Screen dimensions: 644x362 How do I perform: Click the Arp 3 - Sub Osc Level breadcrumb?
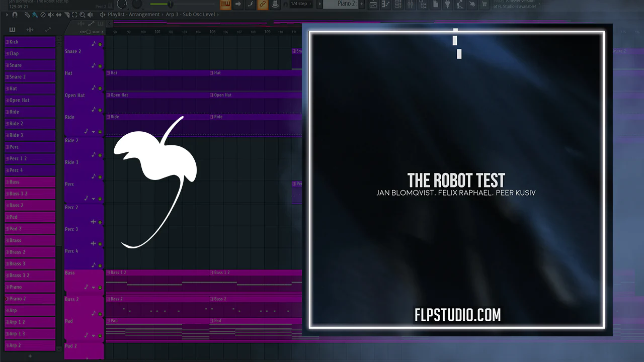[x=191, y=15]
